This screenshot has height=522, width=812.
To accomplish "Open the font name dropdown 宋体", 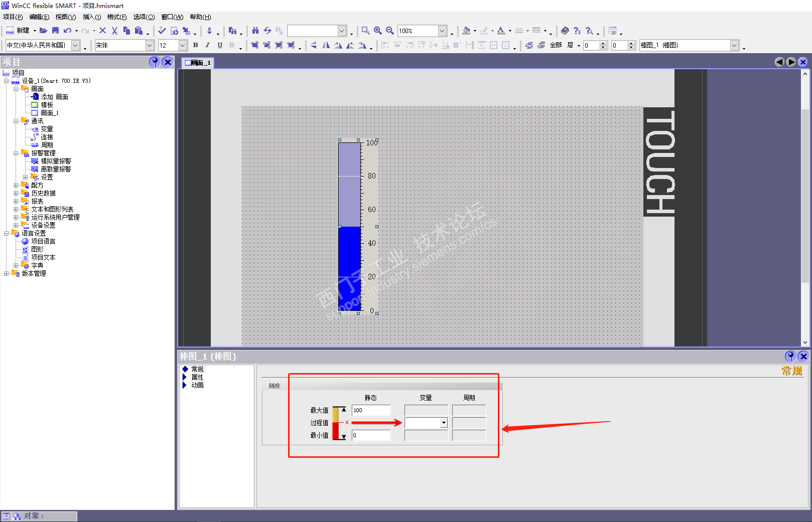I will (150, 45).
